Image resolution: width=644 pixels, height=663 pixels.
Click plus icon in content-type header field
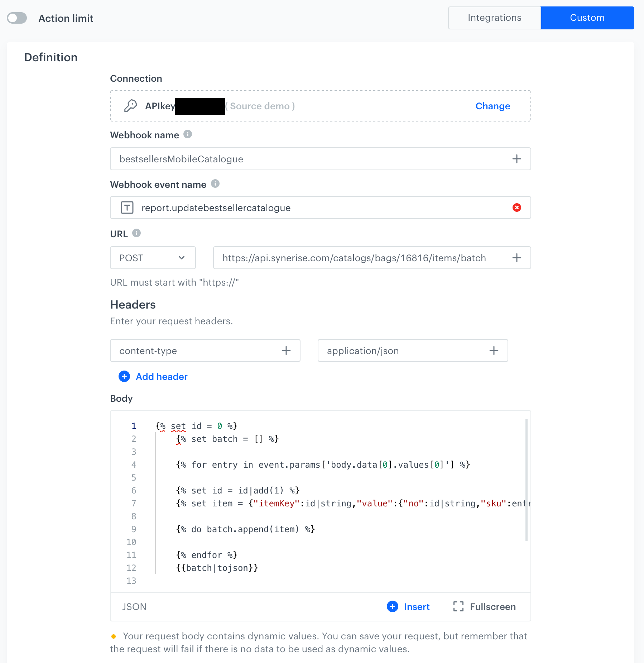[286, 350]
